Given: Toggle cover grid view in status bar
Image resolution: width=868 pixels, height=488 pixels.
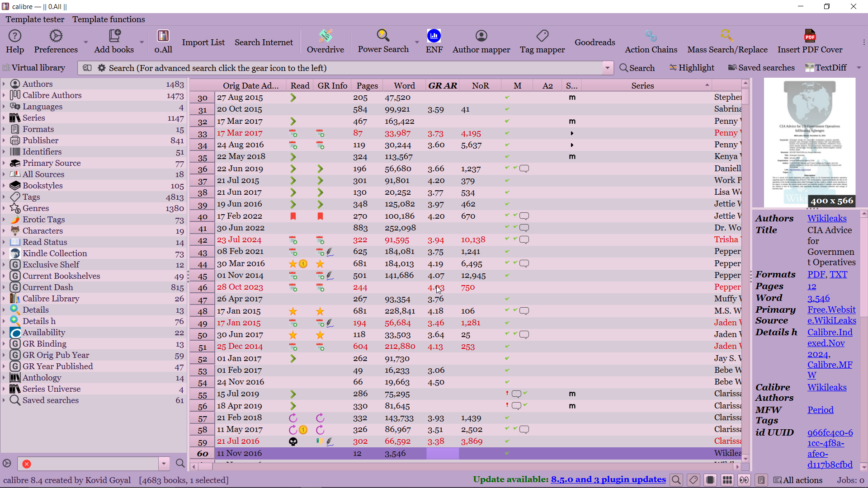Looking at the screenshot, I should (x=727, y=480).
